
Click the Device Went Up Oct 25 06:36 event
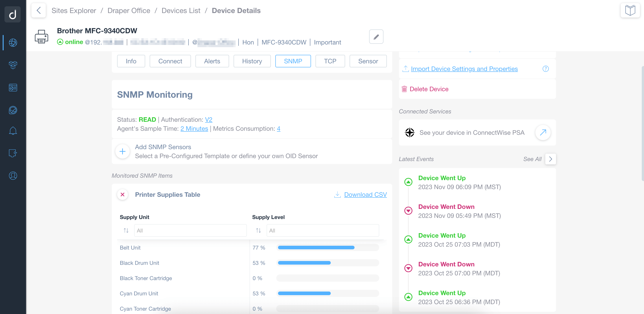tap(459, 297)
